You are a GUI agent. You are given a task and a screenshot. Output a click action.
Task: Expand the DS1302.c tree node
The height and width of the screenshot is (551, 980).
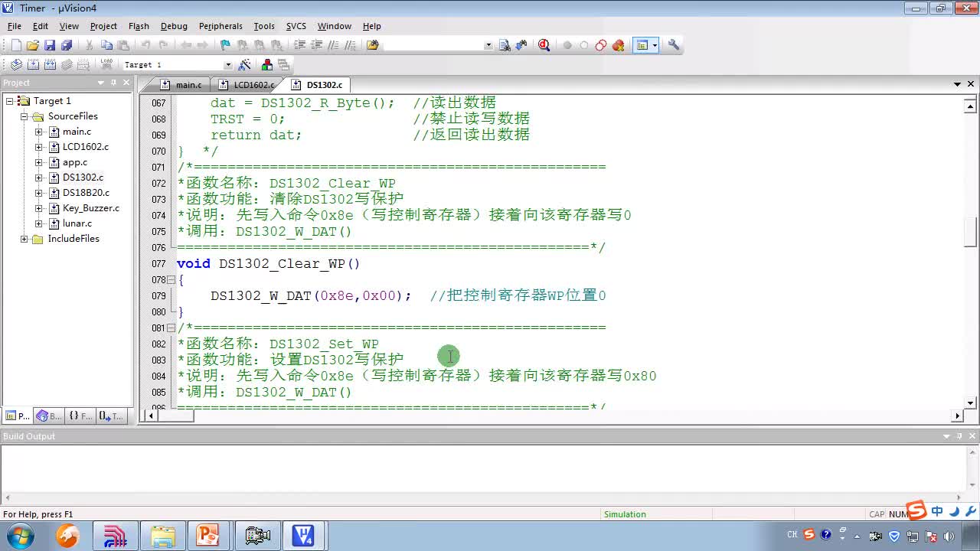[38, 178]
